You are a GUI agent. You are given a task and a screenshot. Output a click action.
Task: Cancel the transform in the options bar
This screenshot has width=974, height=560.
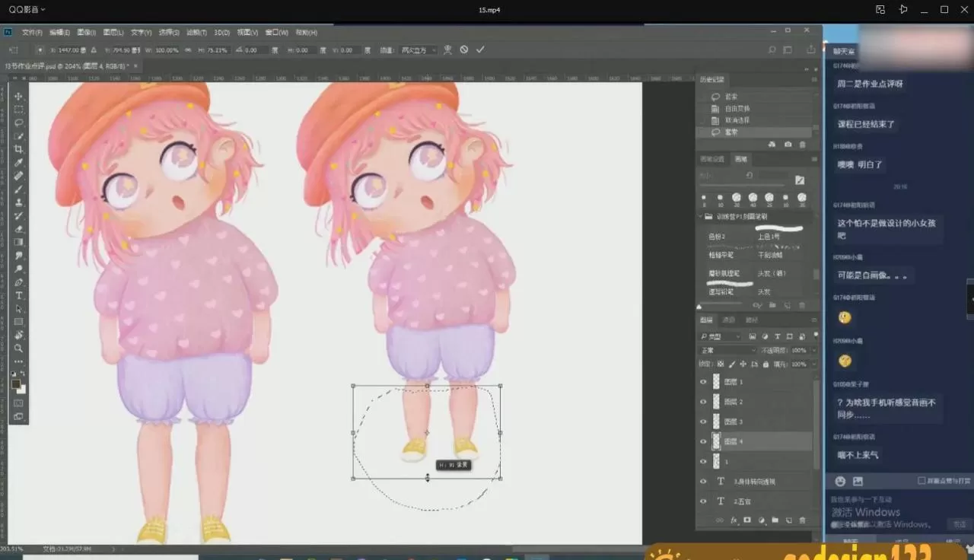464,49
